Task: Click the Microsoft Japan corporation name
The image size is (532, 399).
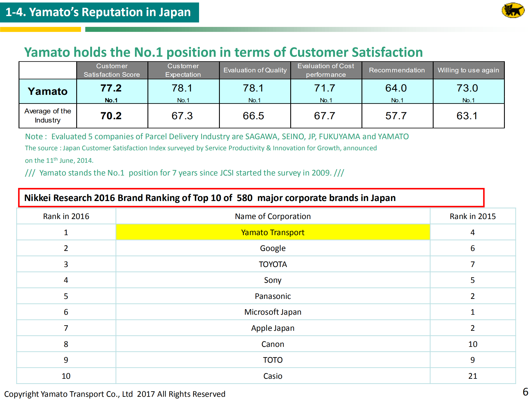Action: click(273, 312)
